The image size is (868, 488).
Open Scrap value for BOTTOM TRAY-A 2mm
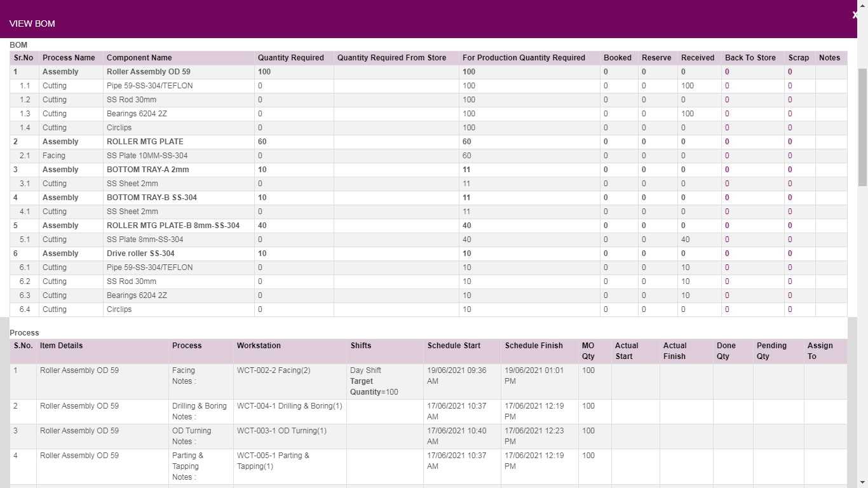(x=790, y=170)
